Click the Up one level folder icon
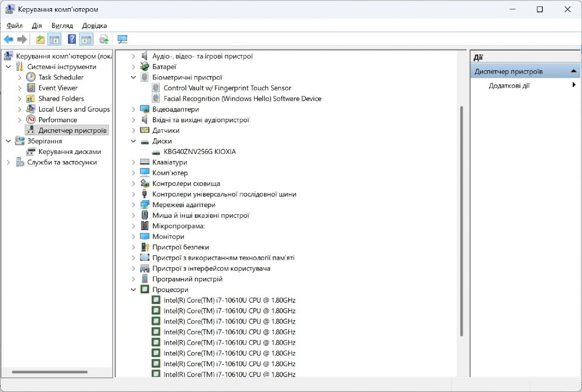The height and width of the screenshot is (392, 582). click(x=40, y=39)
